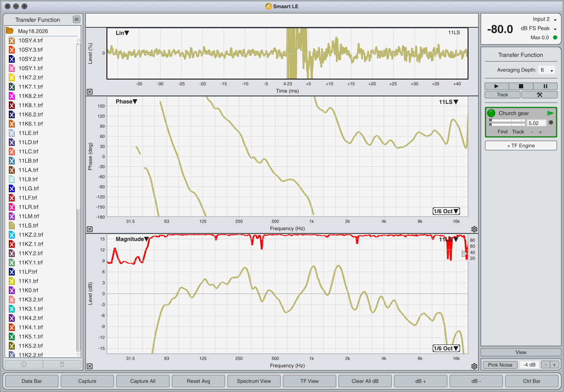Switch to Spectrum View
The height and width of the screenshot is (392, 564).
(x=254, y=381)
